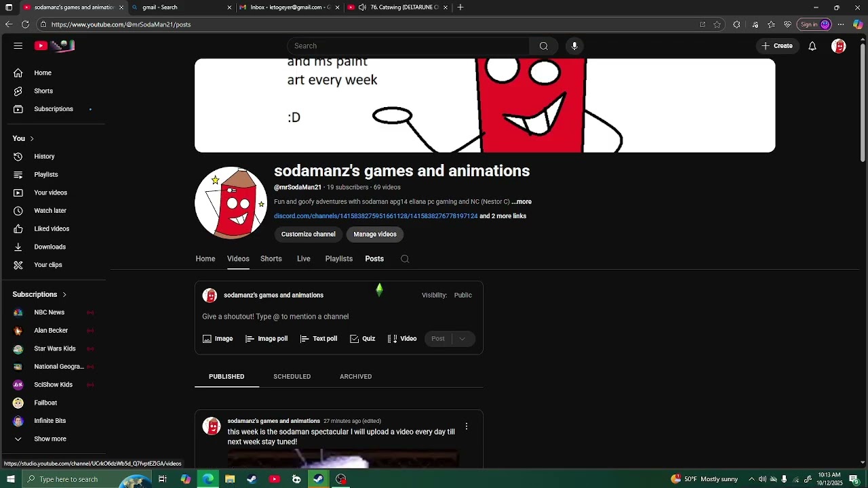Image resolution: width=868 pixels, height=488 pixels.
Task: Expand the channel description with ...more
Action: (x=521, y=202)
